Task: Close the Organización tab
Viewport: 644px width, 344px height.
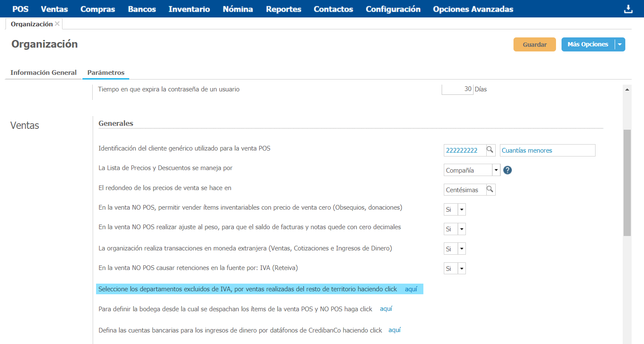Action: point(57,24)
